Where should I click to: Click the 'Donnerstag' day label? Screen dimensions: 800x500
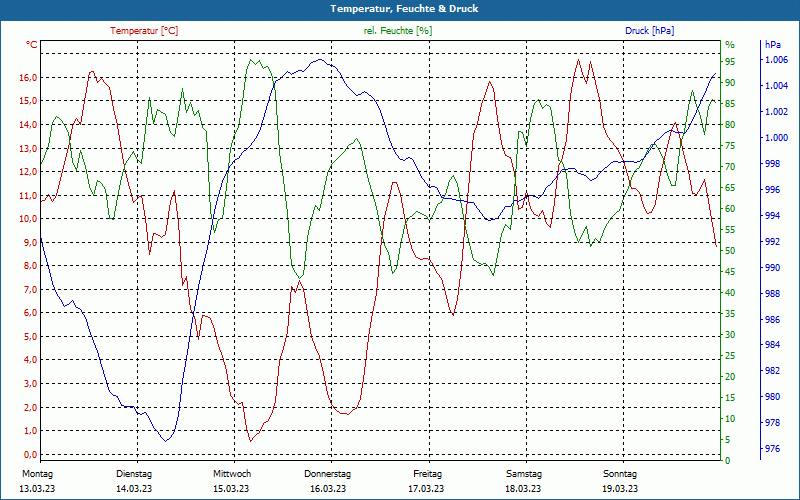pos(328,474)
